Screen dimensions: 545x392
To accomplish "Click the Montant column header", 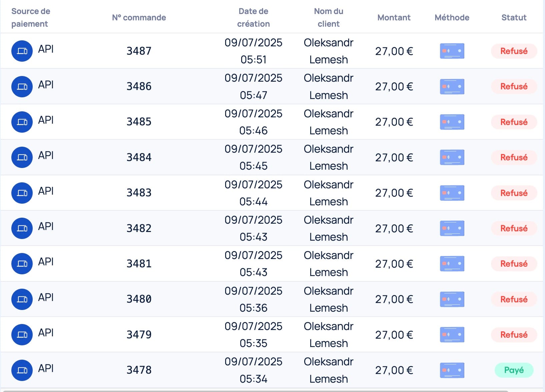I will click(x=394, y=17).
